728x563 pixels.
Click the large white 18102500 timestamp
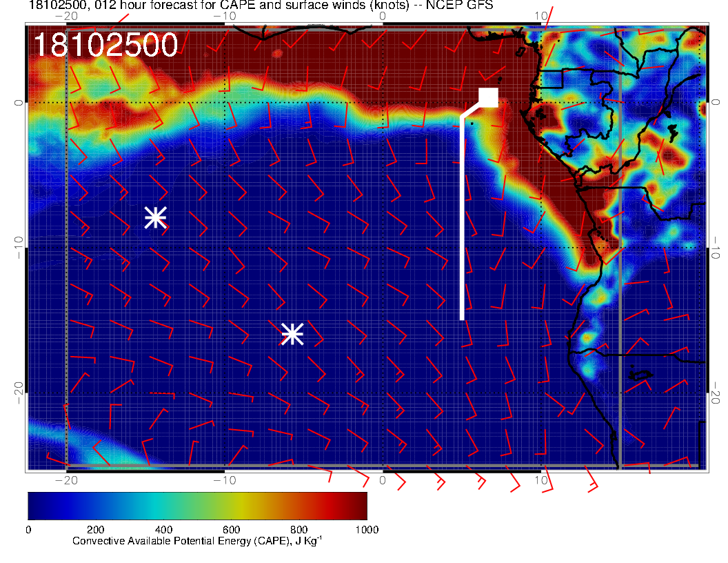click(105, 46)
